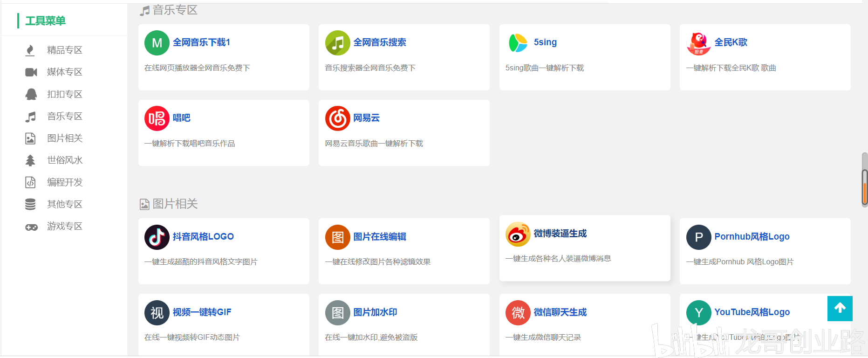Click the 微信聊天生成 title link

pyautogui.click(x=560, y=312)
